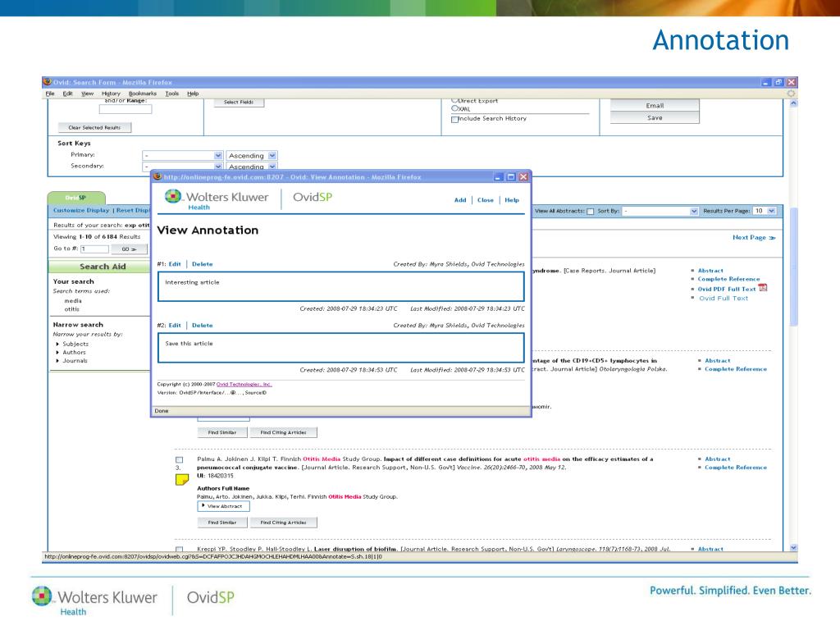Close the View Annotation popup window
The image size is (840, 630).
pos(523,177)
